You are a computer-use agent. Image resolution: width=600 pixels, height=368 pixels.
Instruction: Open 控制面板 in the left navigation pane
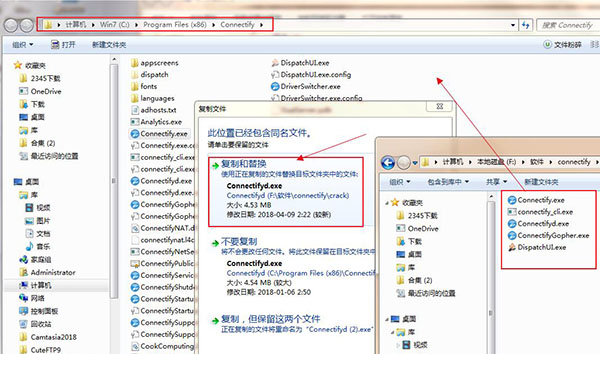pyautogui.click(x=39, y=311)
